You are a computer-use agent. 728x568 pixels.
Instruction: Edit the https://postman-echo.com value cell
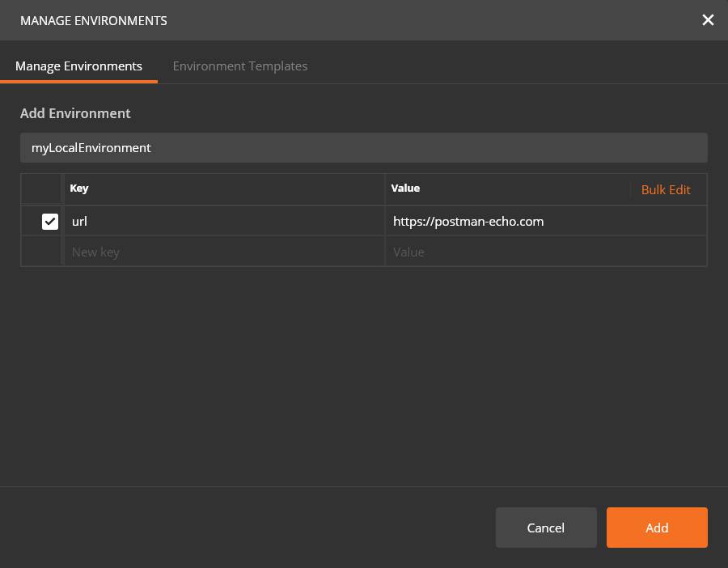pyautogui.click(x=546, y=221)
